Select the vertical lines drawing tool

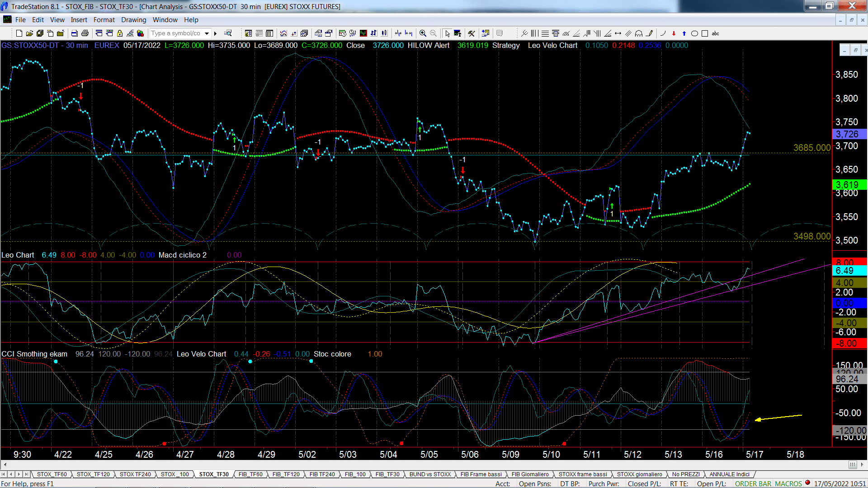(x=535, y=33)
